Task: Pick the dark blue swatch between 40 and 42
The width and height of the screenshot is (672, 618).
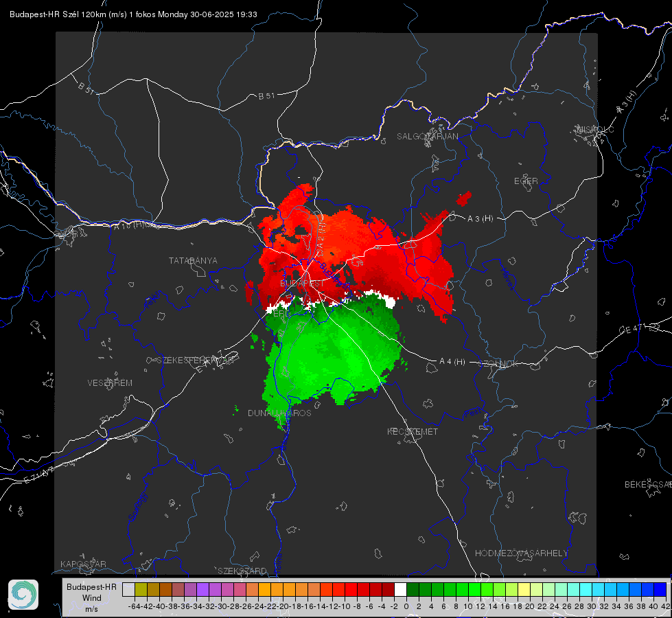Action: coord(660,589)
